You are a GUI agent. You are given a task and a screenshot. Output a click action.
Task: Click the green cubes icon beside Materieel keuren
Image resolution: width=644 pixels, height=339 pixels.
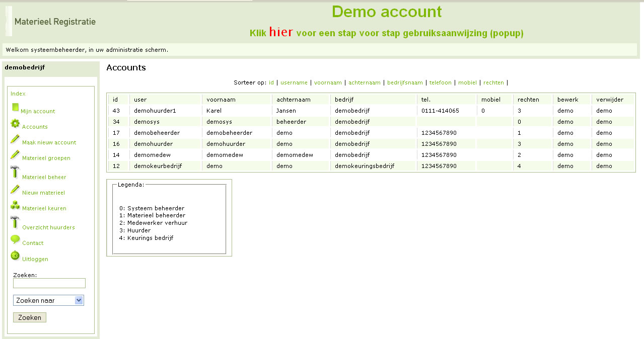(x=15, y=205)
